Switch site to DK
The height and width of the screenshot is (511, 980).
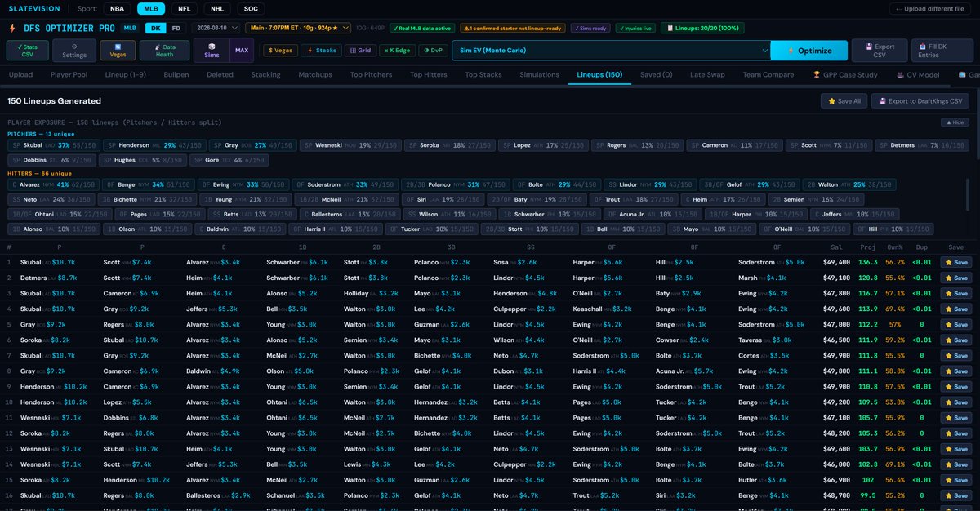(x=155, y=28)
